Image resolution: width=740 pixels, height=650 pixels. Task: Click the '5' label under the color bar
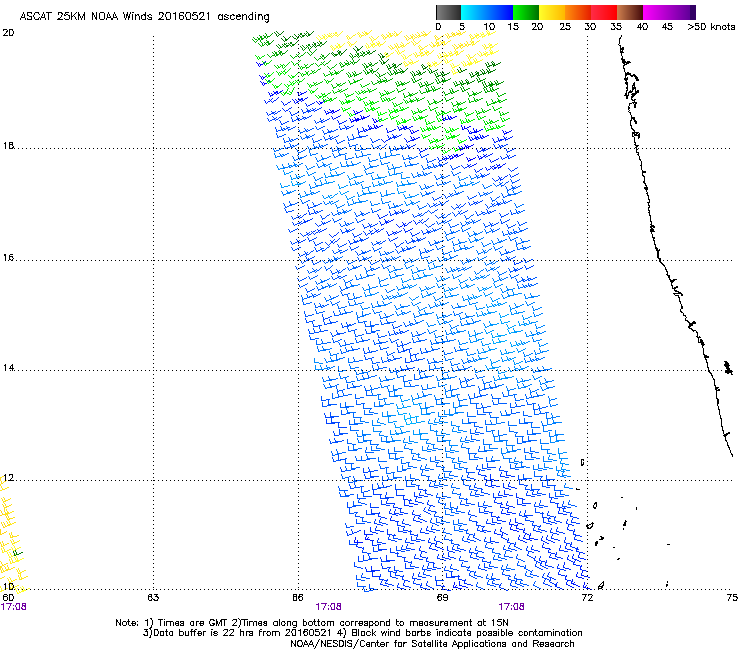click(462, 27)
